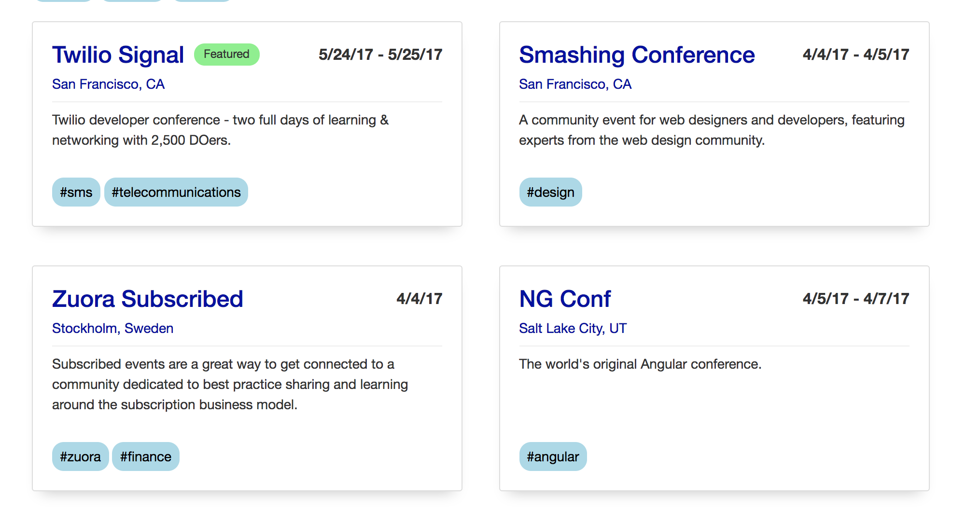Viewport: 980px width, 526px height.
Task: Click San Francisco, CA under Smashing Conference
Action: [575, 84]
